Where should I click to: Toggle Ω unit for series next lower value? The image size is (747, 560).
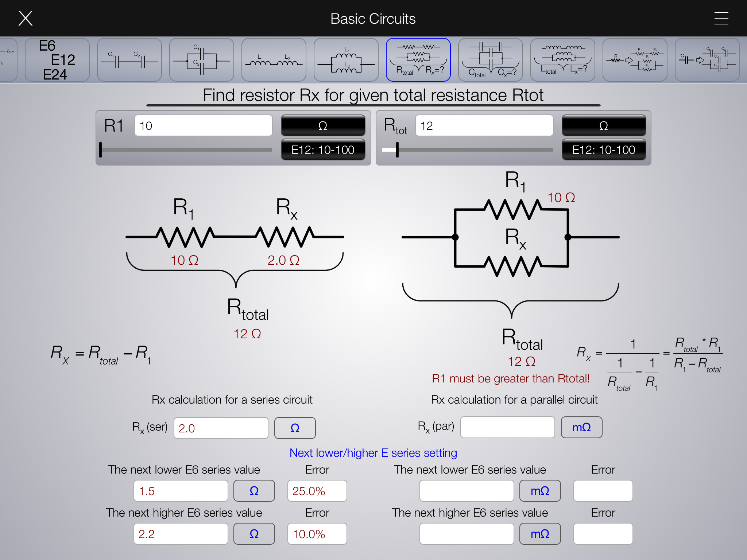point(254,491)
